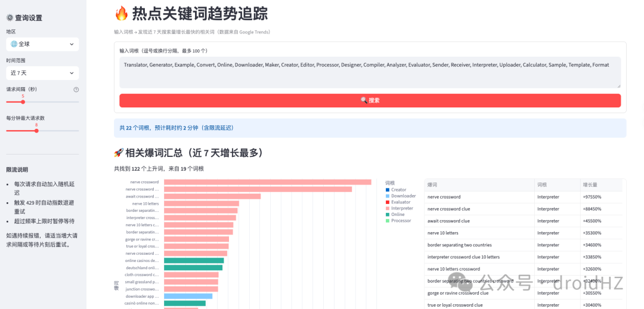
Task: Click the 查询设置 sidebar heading
Action: pos(24,18)
